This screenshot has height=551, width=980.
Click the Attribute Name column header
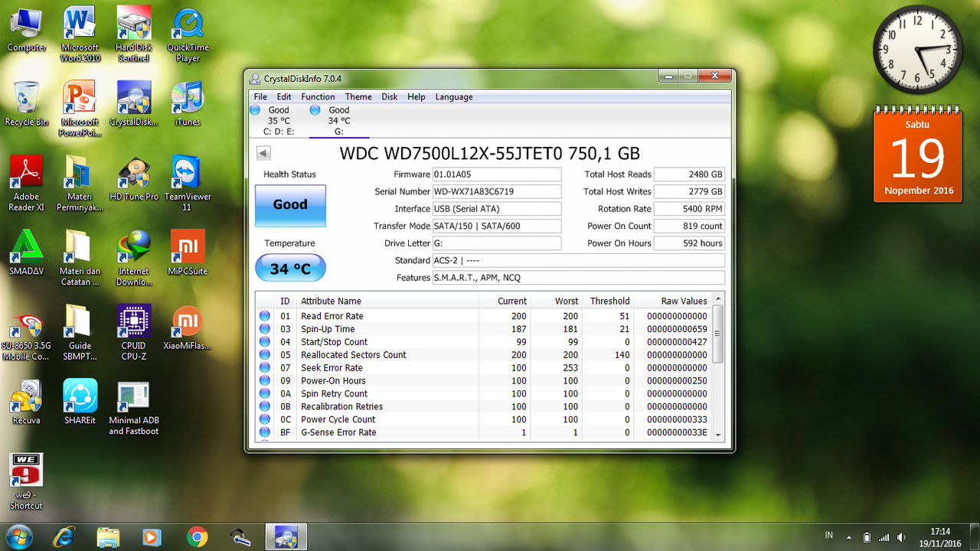(388, 301)
